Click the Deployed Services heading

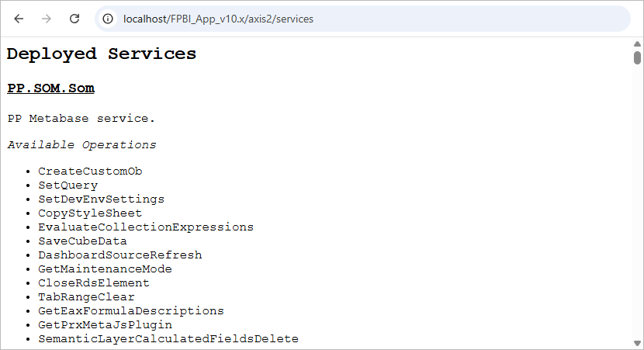tap(102, 54)
